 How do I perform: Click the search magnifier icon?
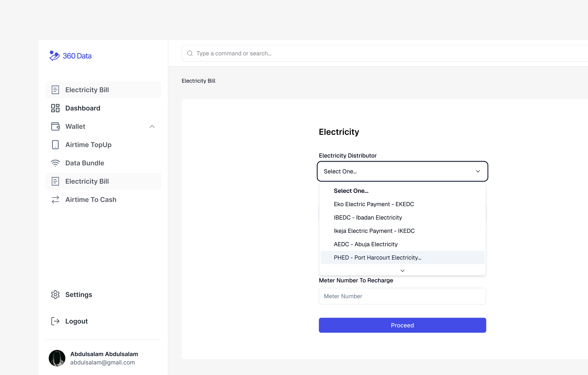190,53
